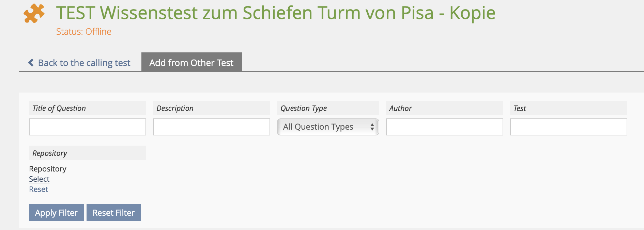Focus the Title of Question filter field
Screen dimensions: 644x230
[x=88, y=127]
